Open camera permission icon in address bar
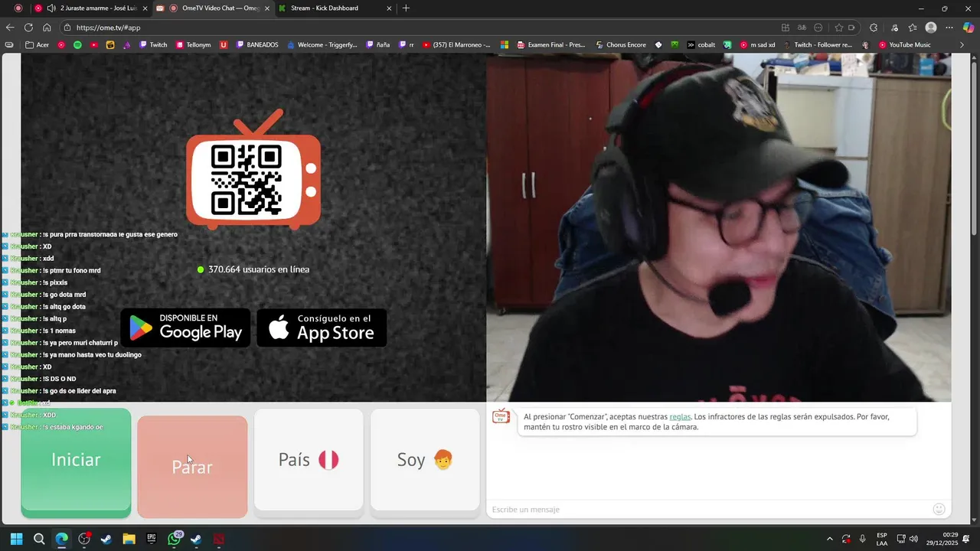The image size is (980, 551). coord(851,28)
